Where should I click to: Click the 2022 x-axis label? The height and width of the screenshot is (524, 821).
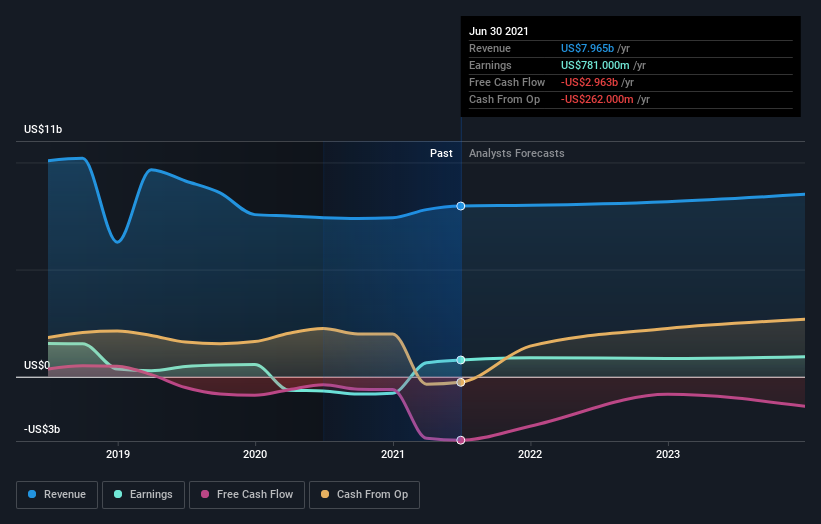530,454
